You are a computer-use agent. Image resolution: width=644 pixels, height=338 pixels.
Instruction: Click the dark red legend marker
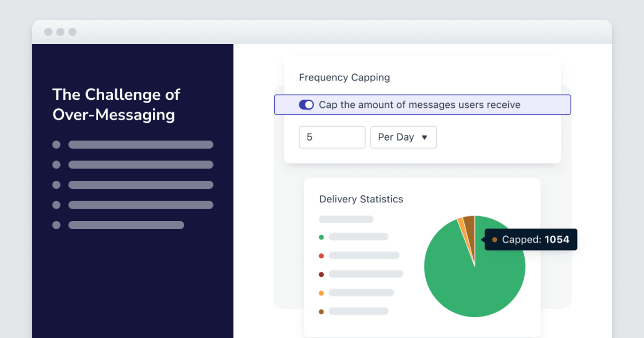click(x=321, y=274)
